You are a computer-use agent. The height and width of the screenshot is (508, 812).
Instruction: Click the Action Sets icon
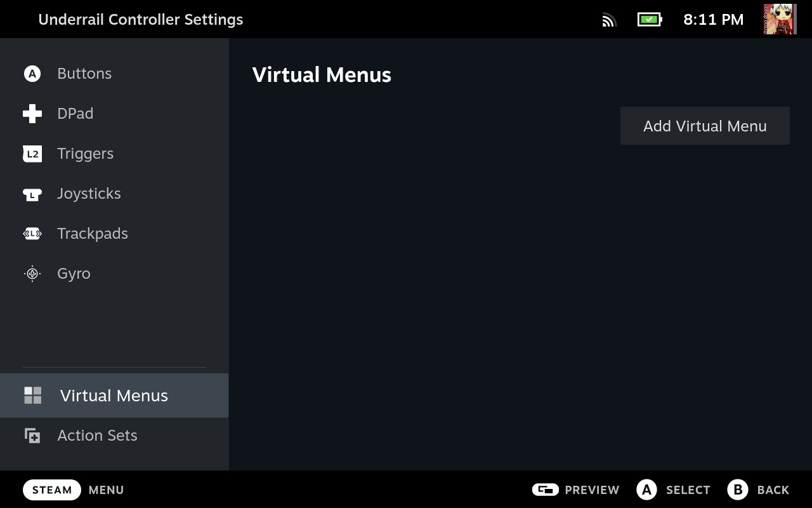(x=32, y=436)
